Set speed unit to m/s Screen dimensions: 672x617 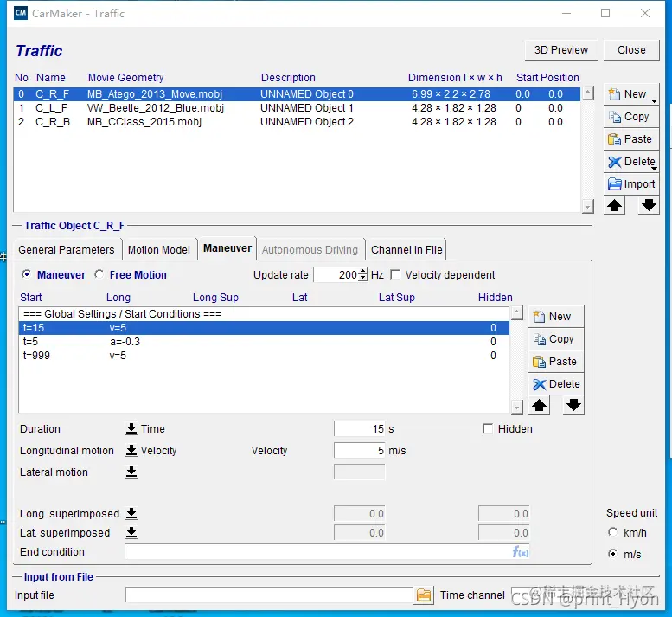point(613,554)
